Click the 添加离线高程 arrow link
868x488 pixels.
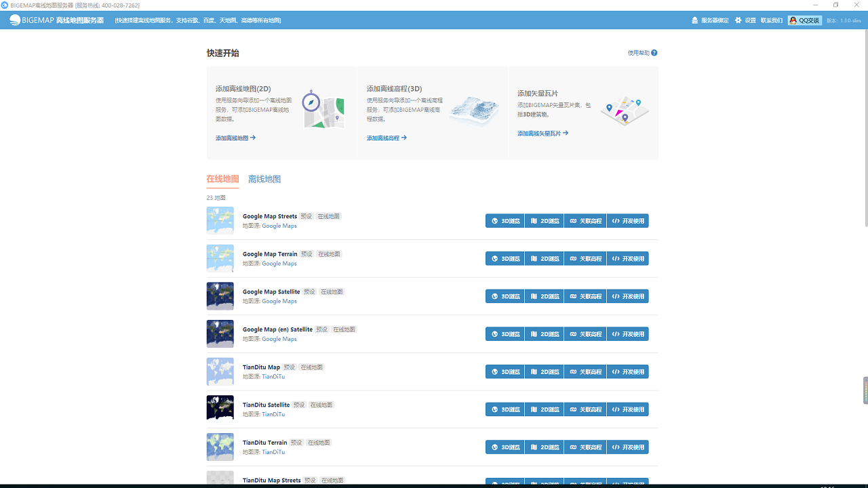pos(387,138)
